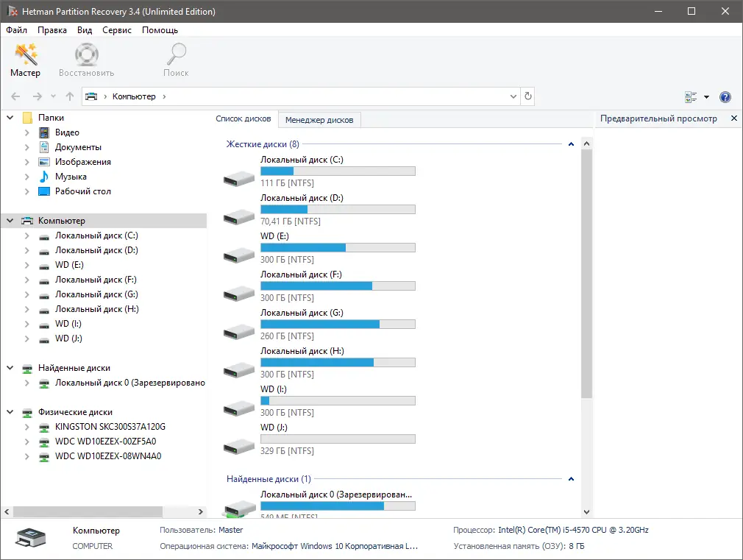Switch to the Список дисков tab

pos(243,118)
